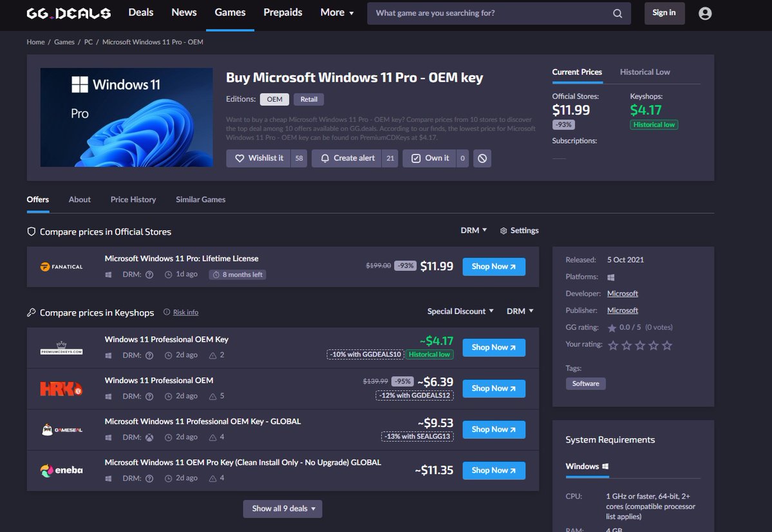Open the Special Discount dropdown
Screen dimensions: 772x532
(460, 311)
